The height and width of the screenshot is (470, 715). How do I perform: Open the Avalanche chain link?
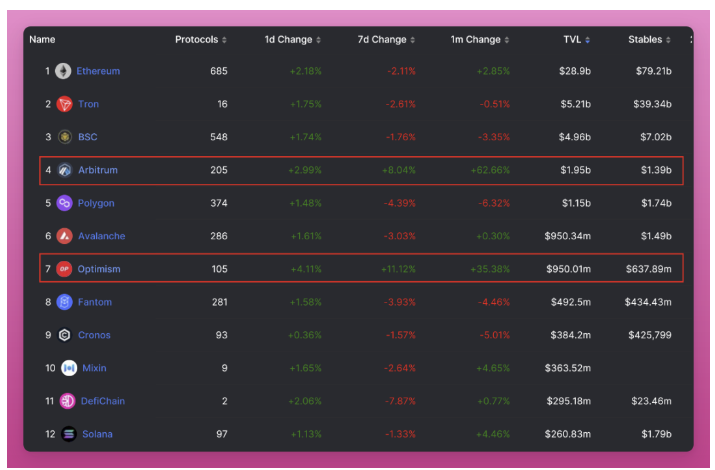click(101, 236)
